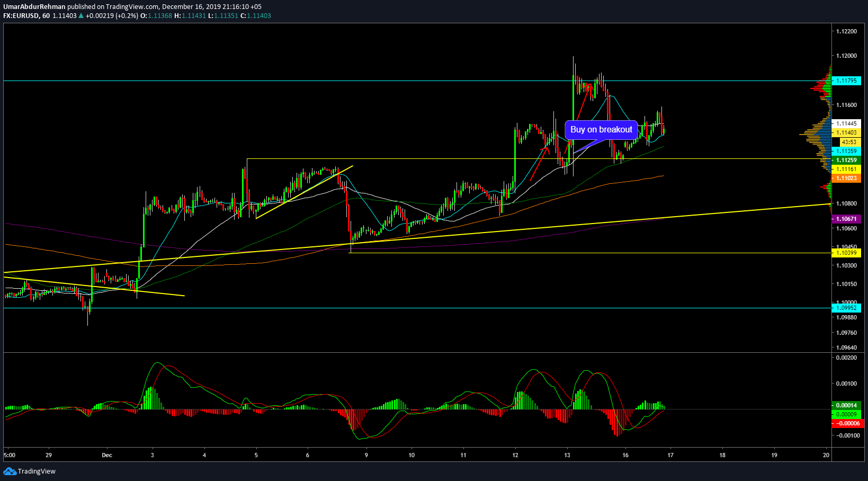
Task: Click the green 0.00009 MACD label
Action: [846, 414]
